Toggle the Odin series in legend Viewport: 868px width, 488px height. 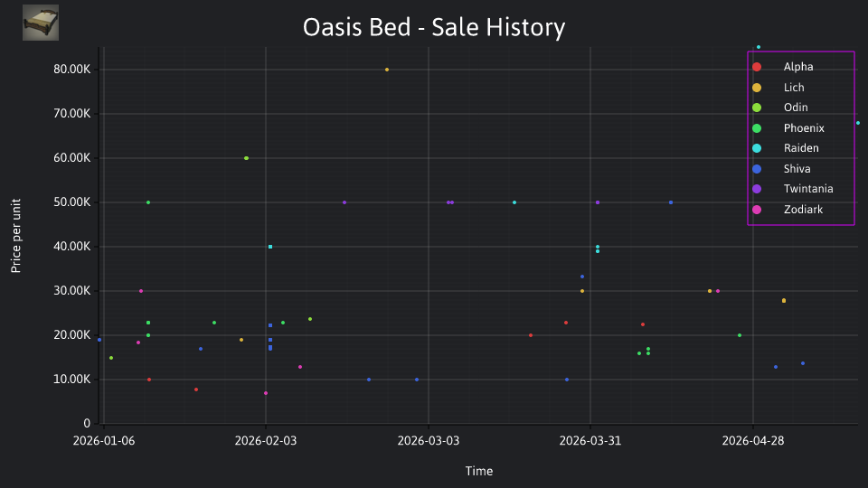pos(780,108)
